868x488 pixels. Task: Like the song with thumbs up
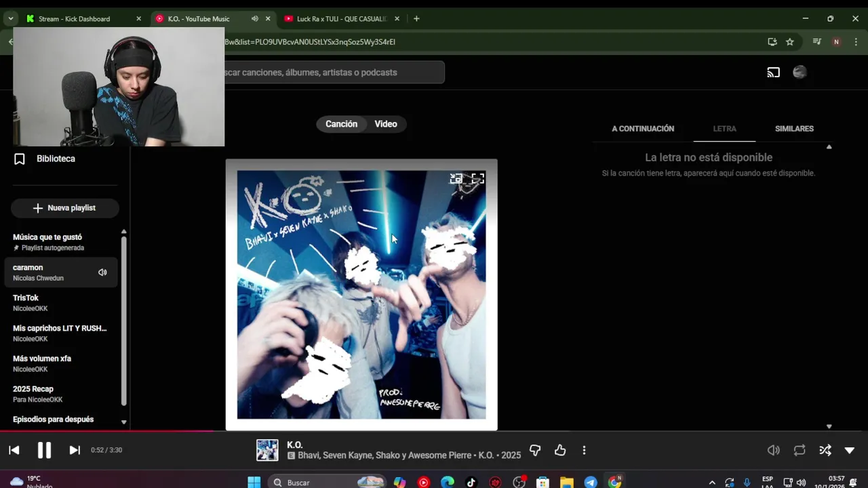(560, 450)
